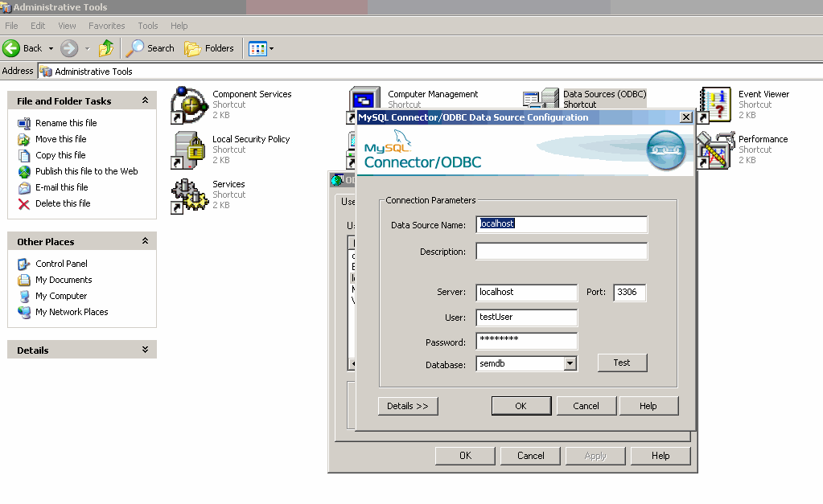This screenshot has width=823, height=504.
Task: Open the Tools menu
Action: (x=147, y=26)
